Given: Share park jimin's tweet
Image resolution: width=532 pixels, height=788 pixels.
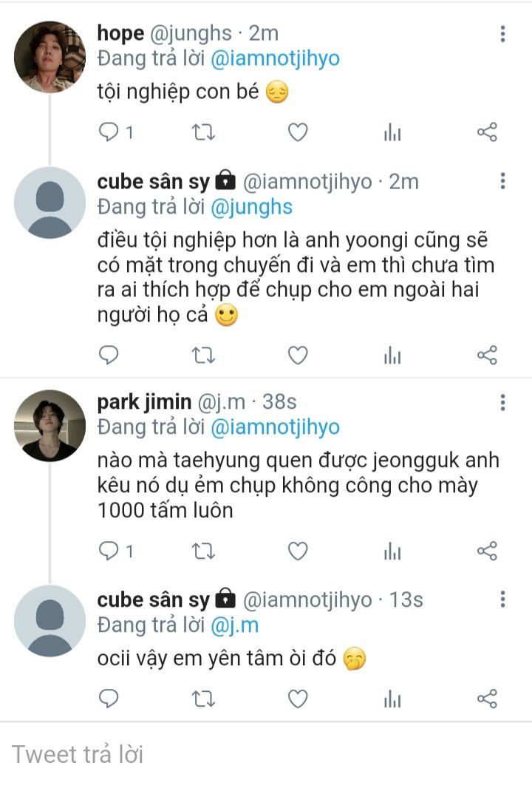Looking at the screenshot, I should click(487, 551).
